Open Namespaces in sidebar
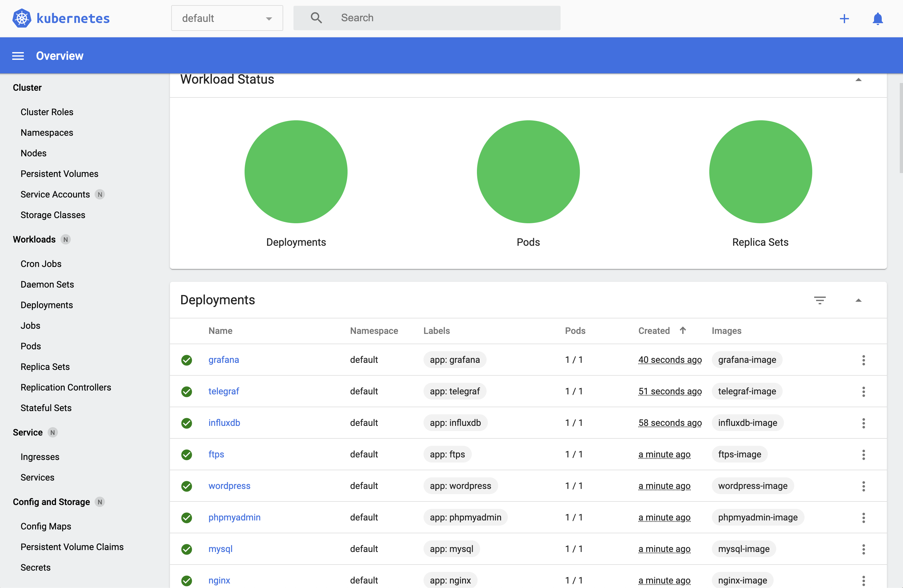The height and width of the screenshot is (588, 903). (x=47, y=133)
